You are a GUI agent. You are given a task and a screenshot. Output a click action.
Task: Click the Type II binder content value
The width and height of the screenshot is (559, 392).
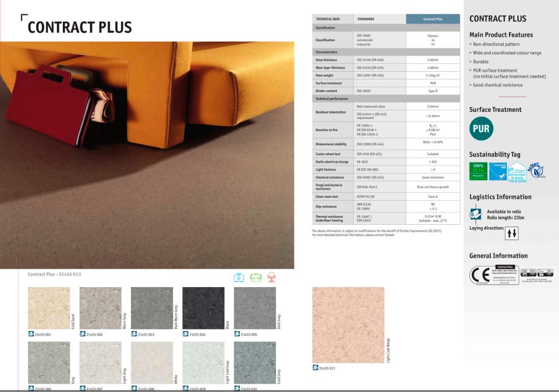point(433,91)
